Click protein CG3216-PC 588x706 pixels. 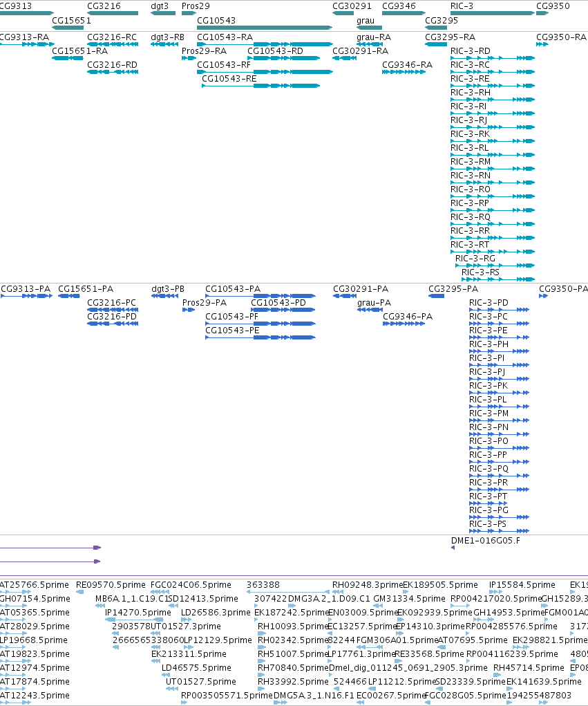point(111,303)
